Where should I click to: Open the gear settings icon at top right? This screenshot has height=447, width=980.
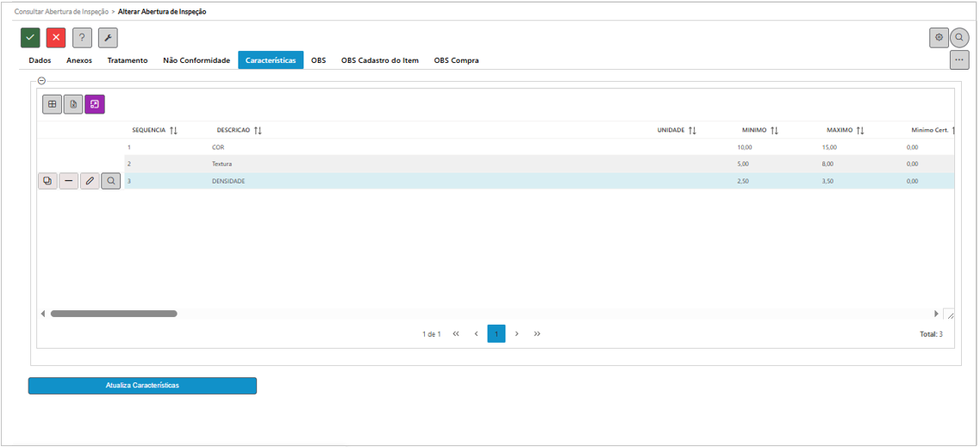(939, 38)
